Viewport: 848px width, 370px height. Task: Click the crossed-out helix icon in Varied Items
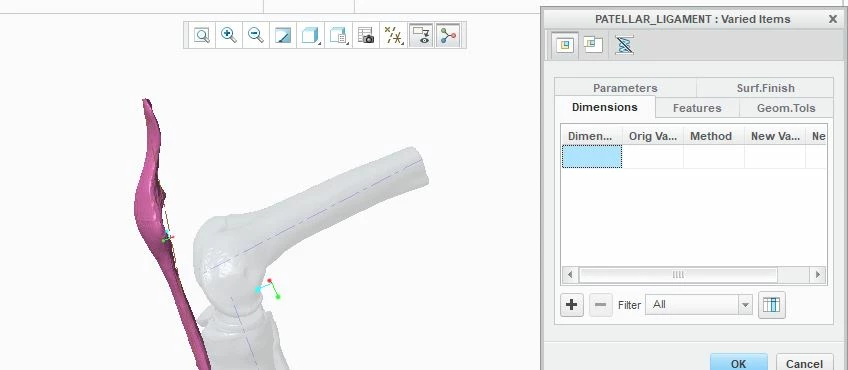[x=624, y=45]
